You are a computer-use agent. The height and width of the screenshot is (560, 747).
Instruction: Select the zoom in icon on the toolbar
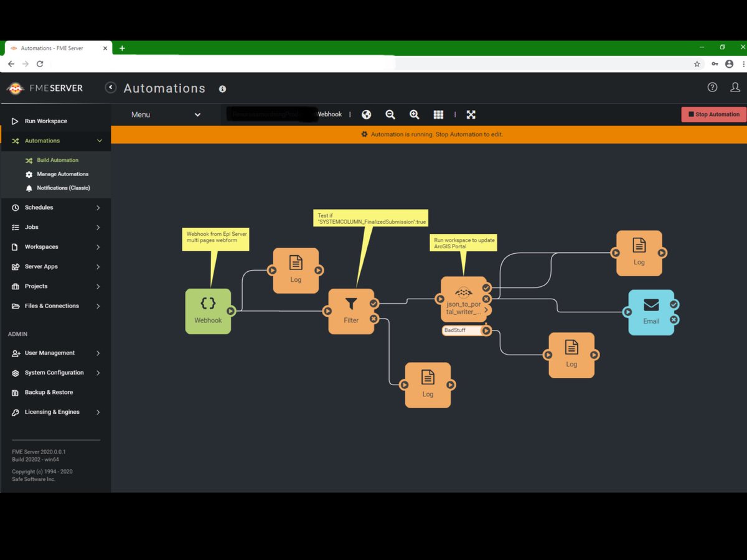[414, 114]
